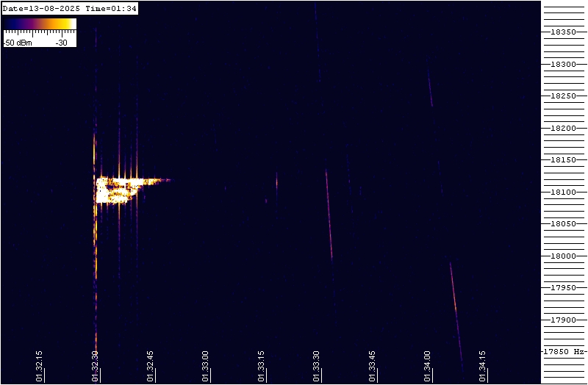Select the 01.32.30 time axis marker

pyautogui.click(x=95, y=366)
